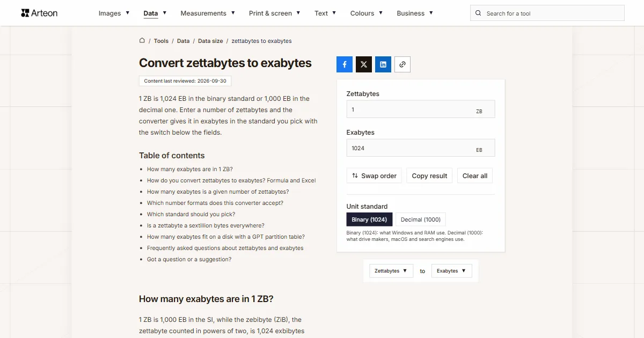Open the Data breadcrumb link
Screen dimensions: 644x338
(183, 41)
